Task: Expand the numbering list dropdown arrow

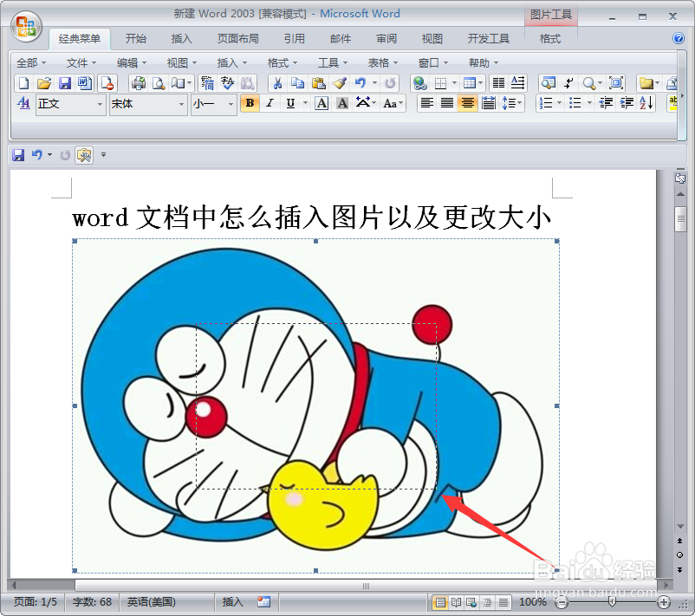Action: [559, 104]
